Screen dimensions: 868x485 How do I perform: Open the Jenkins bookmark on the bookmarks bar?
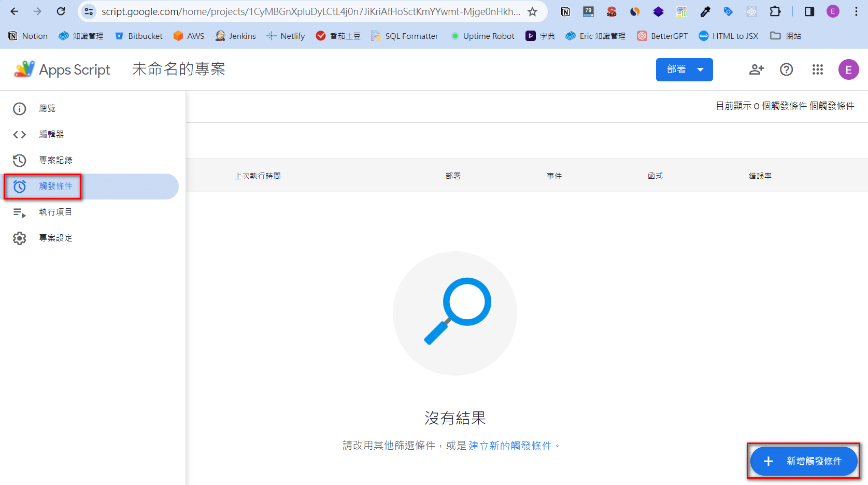(x=236, y=36)
